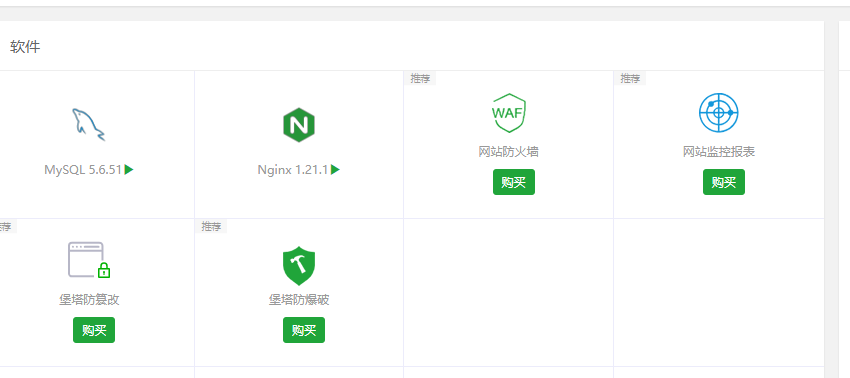Click the 推荐 tag on 网站防火墙 card

(x=420, y=79)
